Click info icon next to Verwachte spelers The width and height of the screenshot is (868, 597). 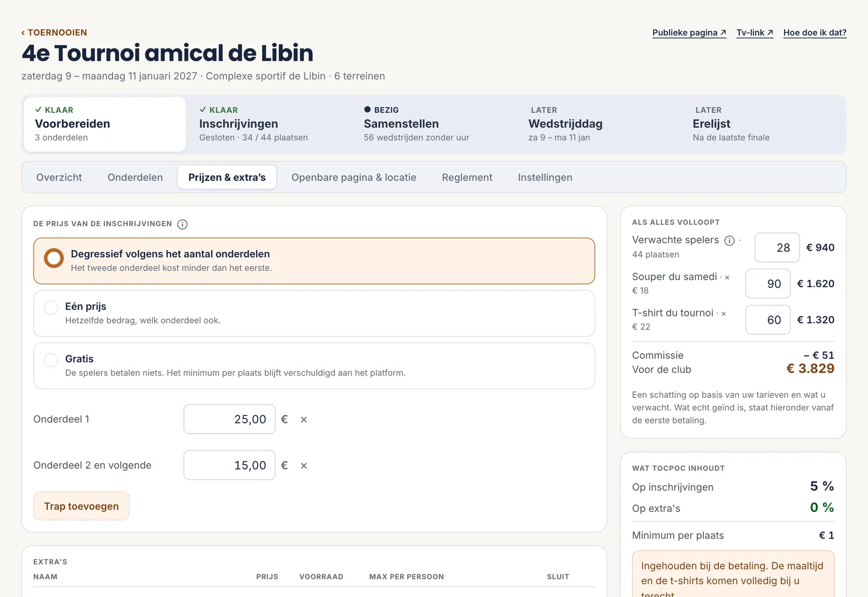pyautogui.click(x=730, y=240)
